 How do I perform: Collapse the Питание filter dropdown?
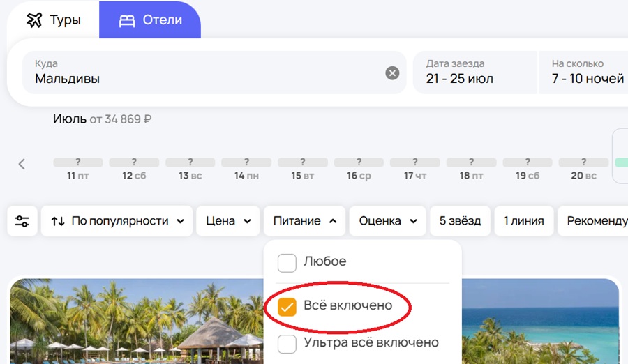coord(304,221)
